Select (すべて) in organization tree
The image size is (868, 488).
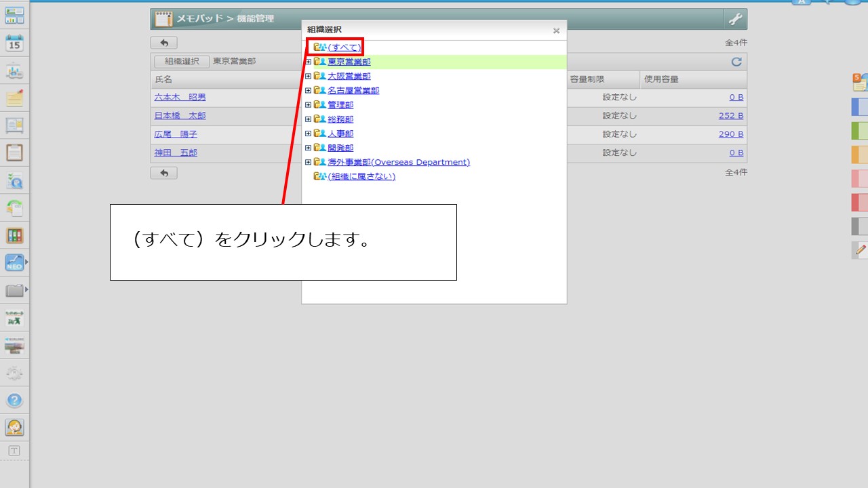pyautogui.click(x=344, y=47)
